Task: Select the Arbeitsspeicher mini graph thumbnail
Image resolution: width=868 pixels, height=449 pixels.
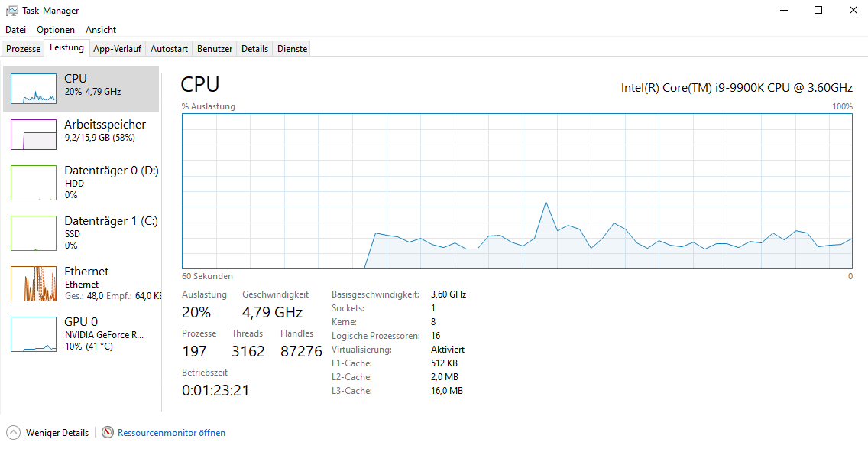Action: [x=34, y=135]
